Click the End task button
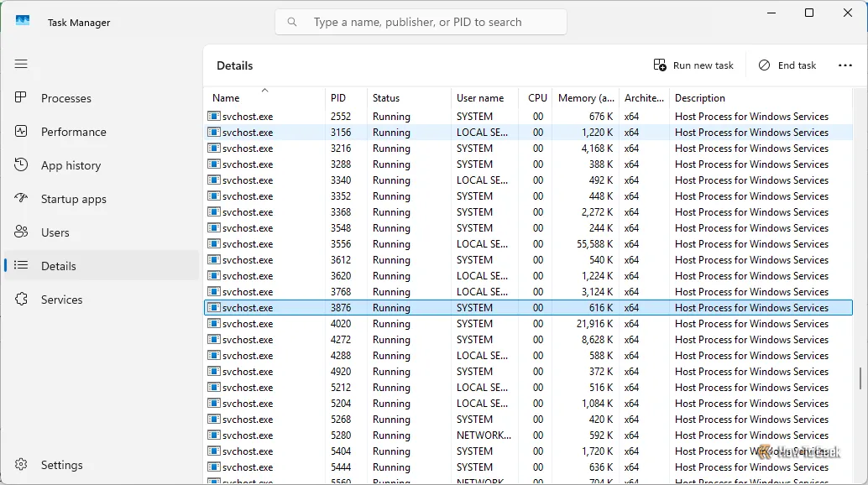 coord(787,65)
